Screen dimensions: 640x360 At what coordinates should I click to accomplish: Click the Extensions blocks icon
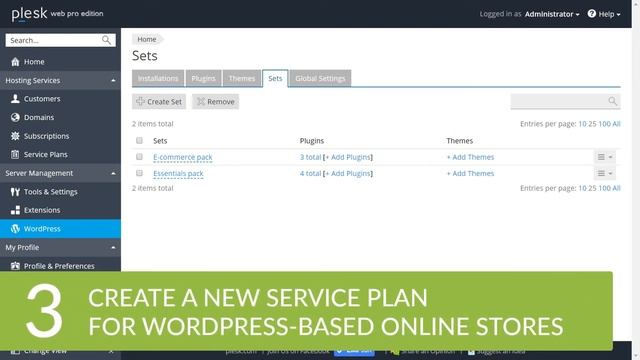pos(15,210)
